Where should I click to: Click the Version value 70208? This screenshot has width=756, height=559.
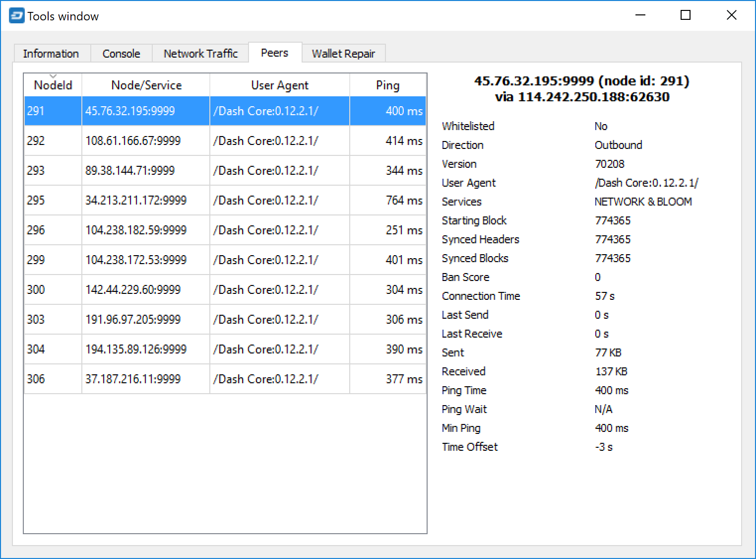(610, 164)
